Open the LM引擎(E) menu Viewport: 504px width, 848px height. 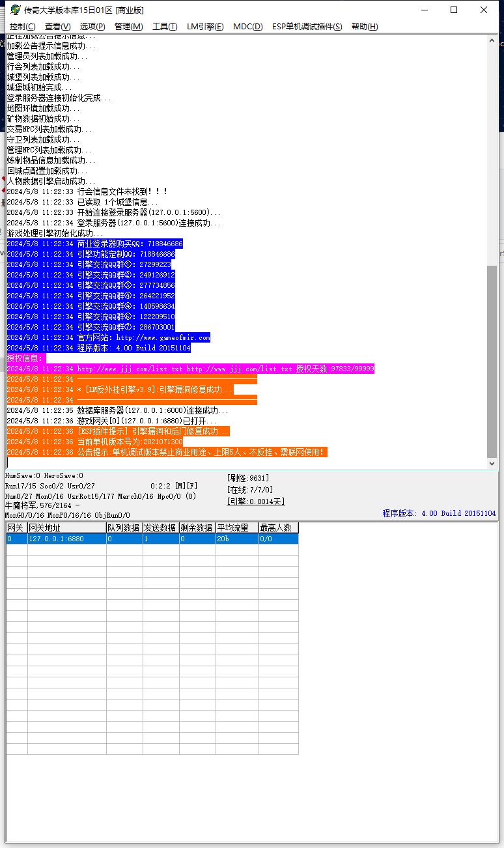[x=205, y=27]
